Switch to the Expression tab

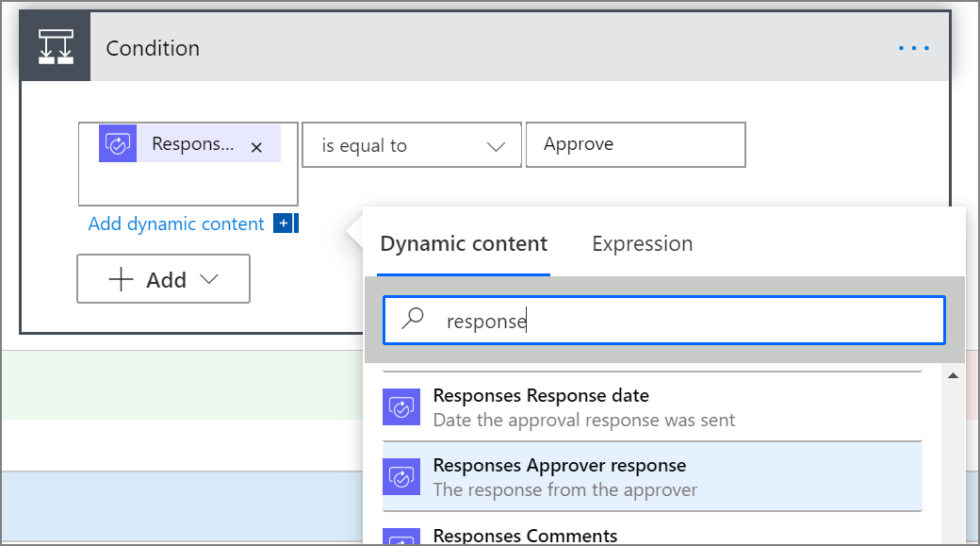click(642, 243)
